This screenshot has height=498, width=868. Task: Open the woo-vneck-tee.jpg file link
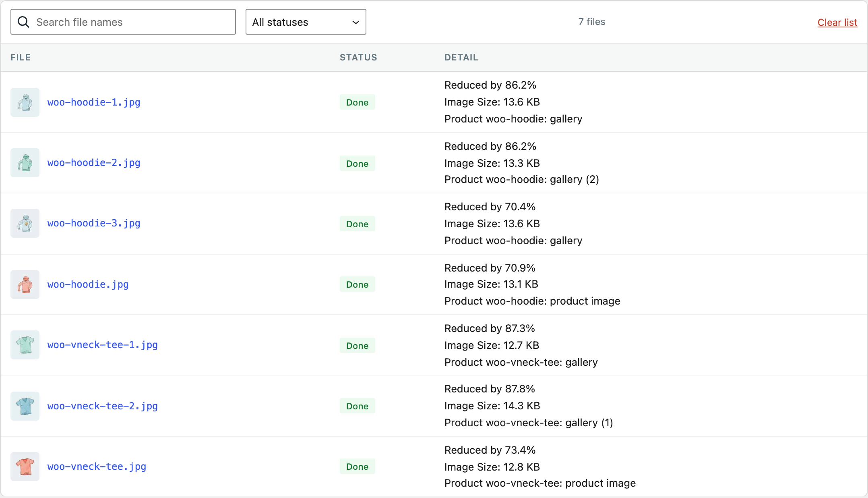97,467
